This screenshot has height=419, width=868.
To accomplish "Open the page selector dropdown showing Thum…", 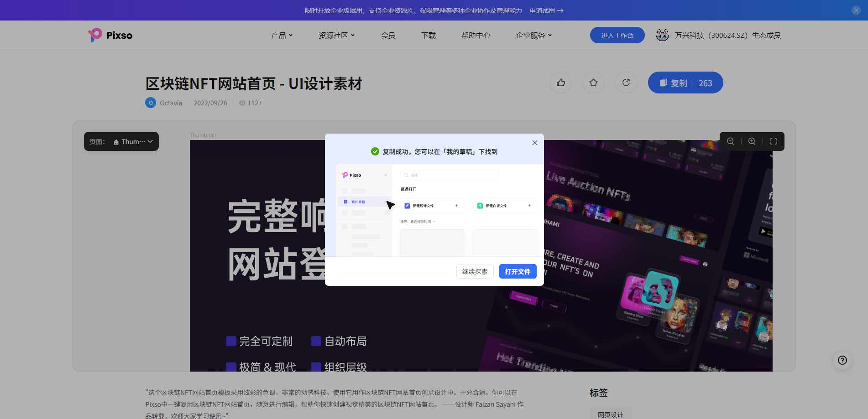I will coord(121,141).
